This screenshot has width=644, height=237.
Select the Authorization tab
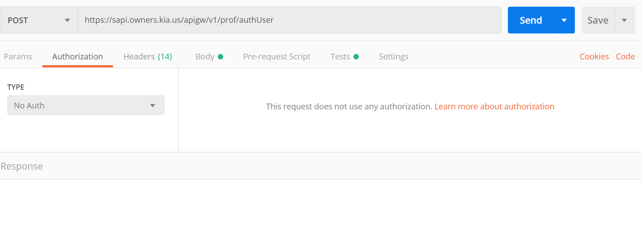(x=78, y=57)
